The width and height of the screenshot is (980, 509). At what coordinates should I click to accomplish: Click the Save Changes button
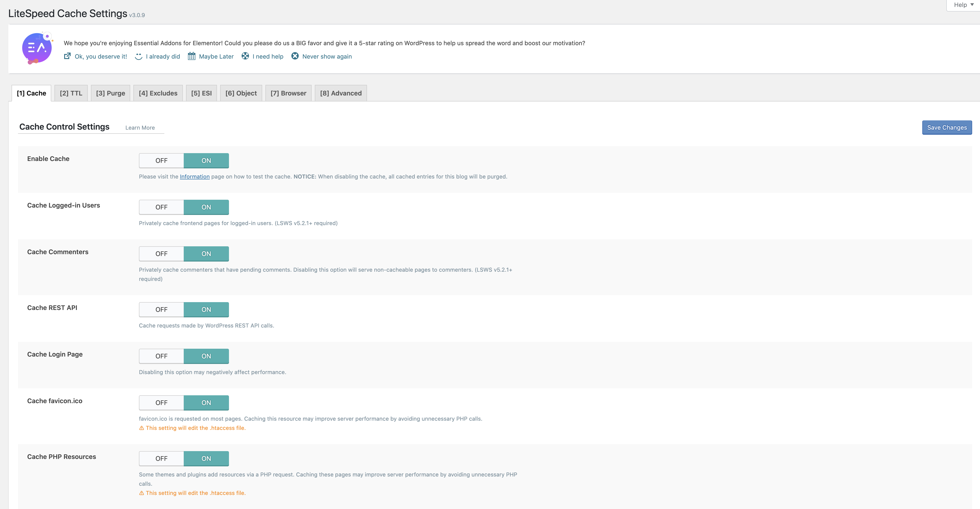click(x=947, y=128)
